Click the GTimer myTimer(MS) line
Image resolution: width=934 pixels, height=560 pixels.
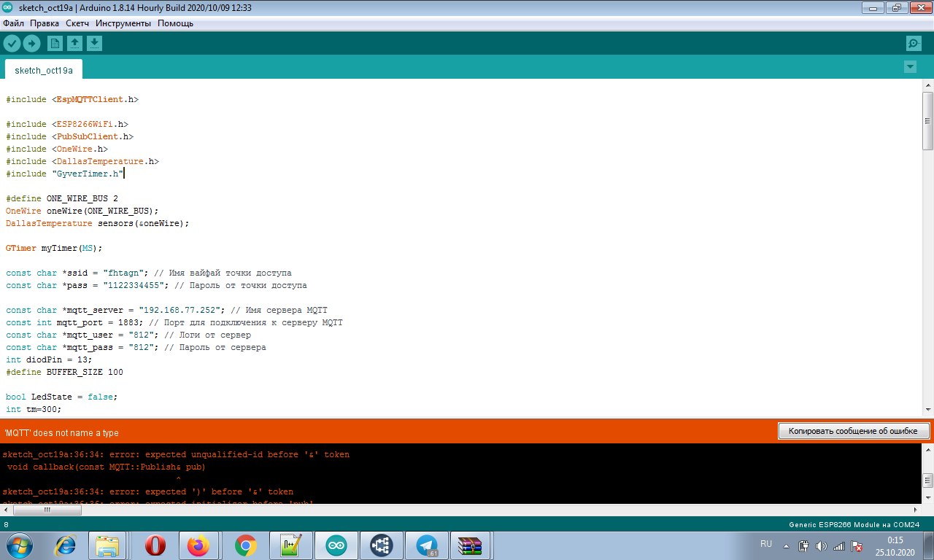click(x=55, y=248)
